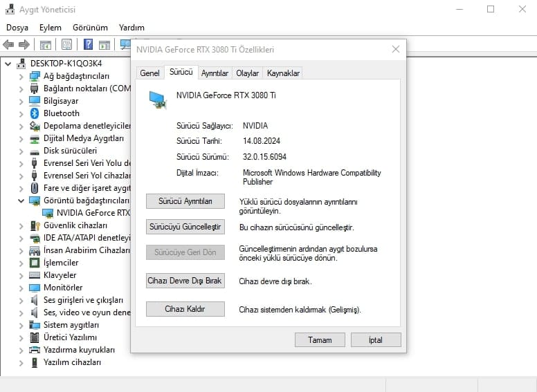Click the Sistem aygıtları folder icon
This screenshot has width=537, height=392.
tap(35, 325)
